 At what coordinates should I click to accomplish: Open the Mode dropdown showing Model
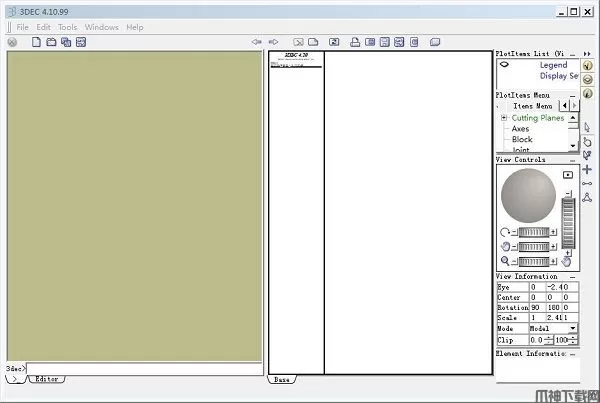(572, 328)
